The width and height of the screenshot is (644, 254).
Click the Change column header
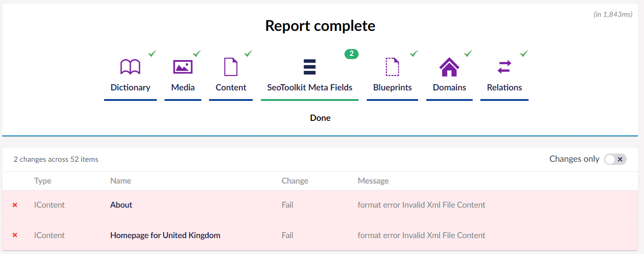point(295,181)
